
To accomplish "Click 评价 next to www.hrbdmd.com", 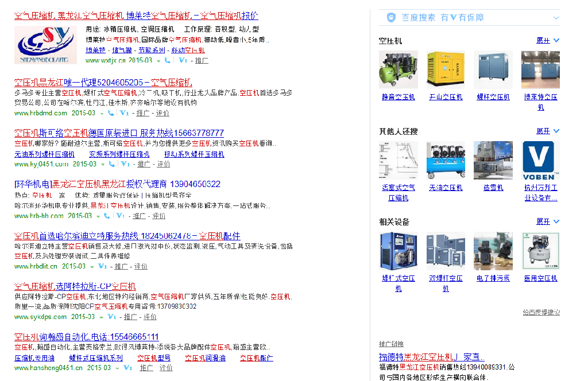I will pos(163,113).
